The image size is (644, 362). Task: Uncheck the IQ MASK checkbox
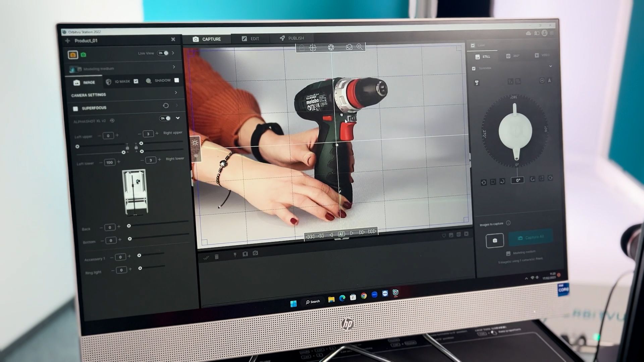pos(136,81)
